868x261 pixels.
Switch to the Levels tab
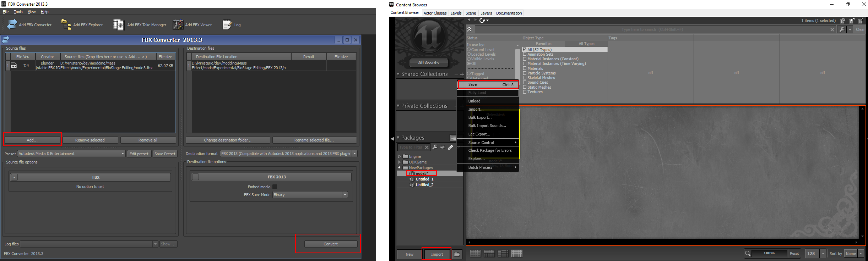456,13
